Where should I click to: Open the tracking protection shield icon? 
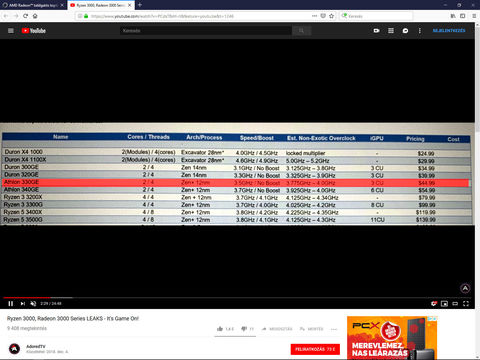pyautogui.click(x=80, y=16)
